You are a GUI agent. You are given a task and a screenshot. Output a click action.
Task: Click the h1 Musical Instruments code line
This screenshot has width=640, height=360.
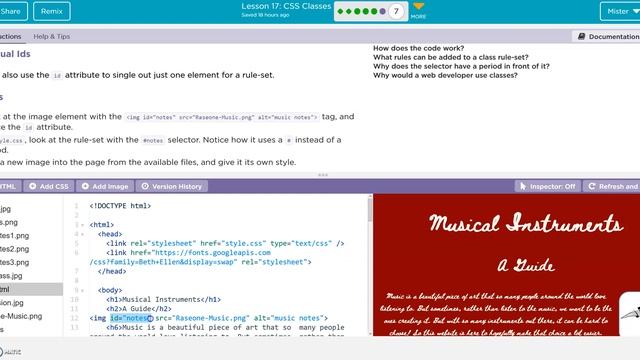[163, 300]
